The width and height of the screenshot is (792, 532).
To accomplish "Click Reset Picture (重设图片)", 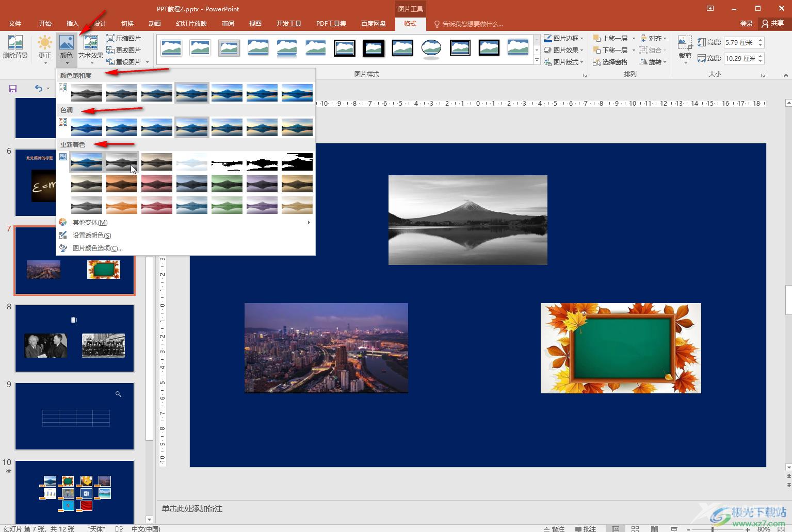I will pyautogui.click(x=123, y=62).
